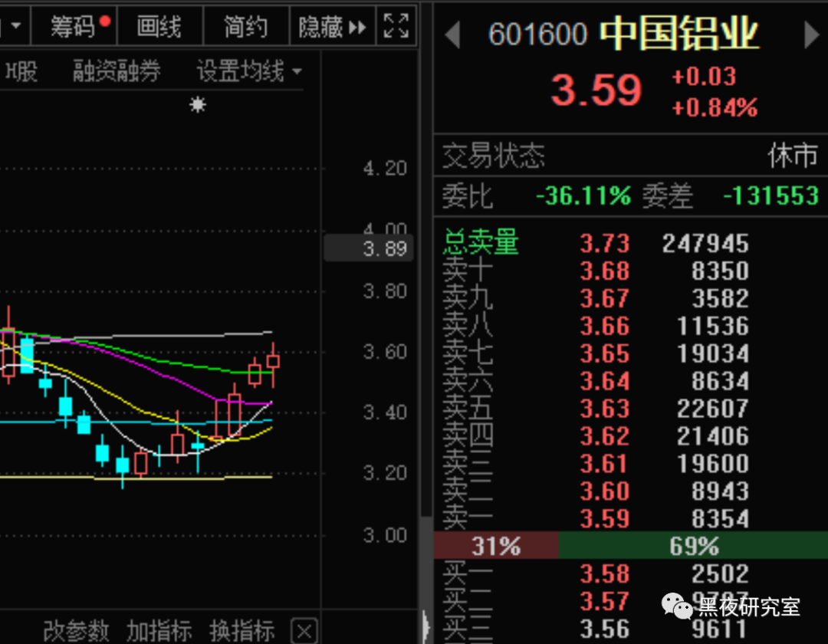
Task: Select the 画线 drawing tool
Action: click(x=159, y=26)
